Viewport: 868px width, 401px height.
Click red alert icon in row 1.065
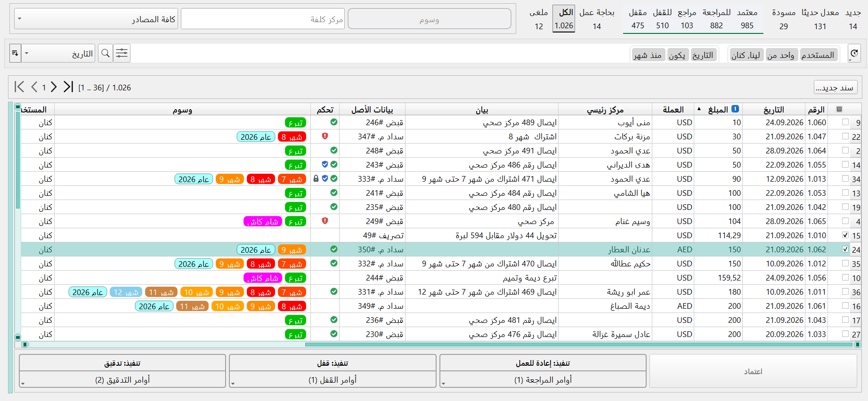point(325,221)
